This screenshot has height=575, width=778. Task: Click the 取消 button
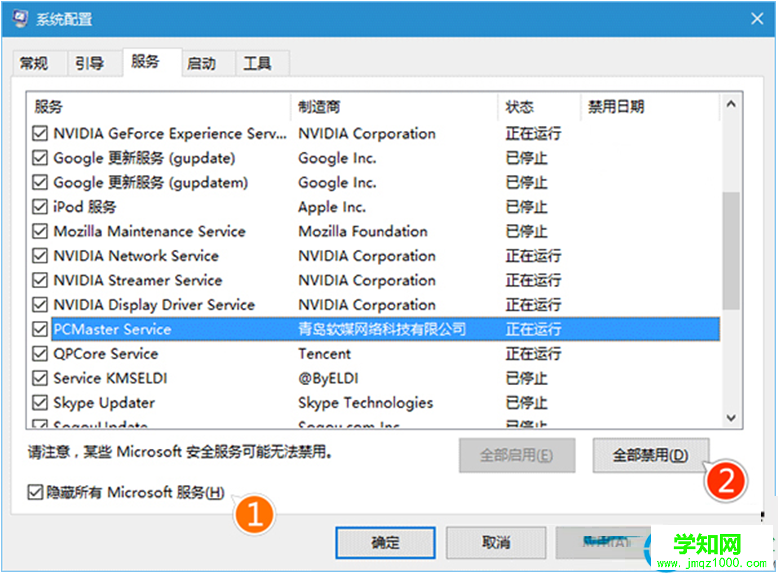point(496,542)
